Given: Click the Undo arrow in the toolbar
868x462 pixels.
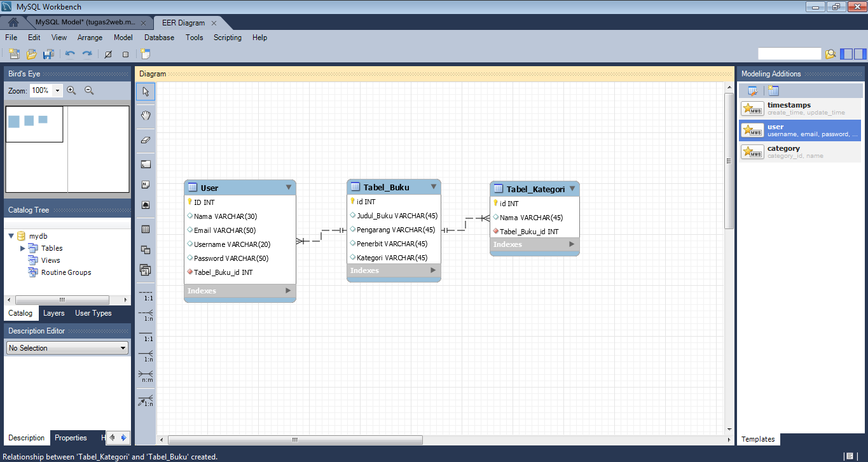Looking at the screenshot, I should click(70, 53).
